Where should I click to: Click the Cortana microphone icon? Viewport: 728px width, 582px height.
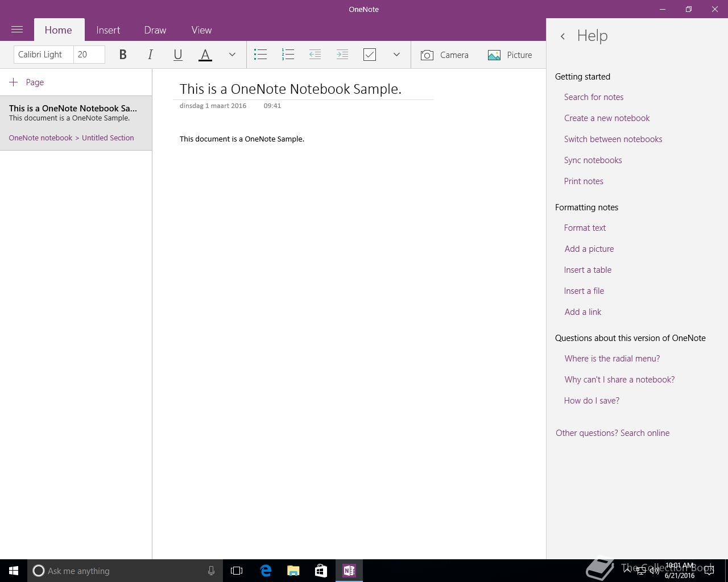coord(211,571)
